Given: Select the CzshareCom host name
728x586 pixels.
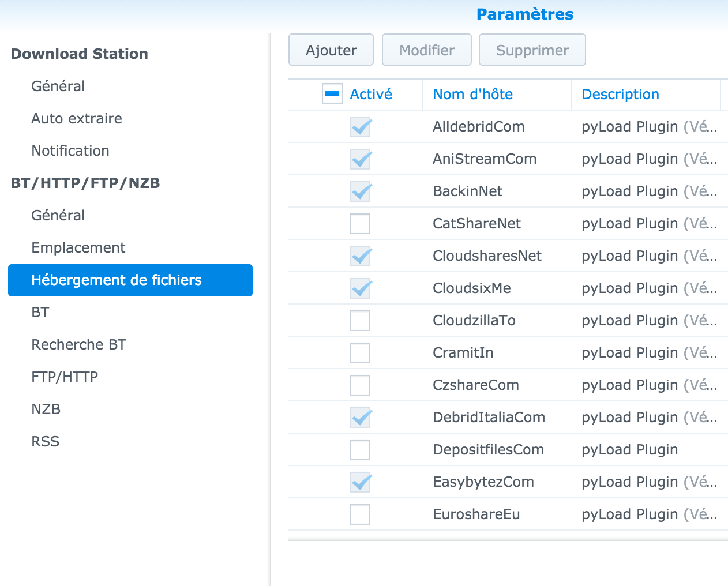Looking at the screenshot, I should [x=476, y=385].
